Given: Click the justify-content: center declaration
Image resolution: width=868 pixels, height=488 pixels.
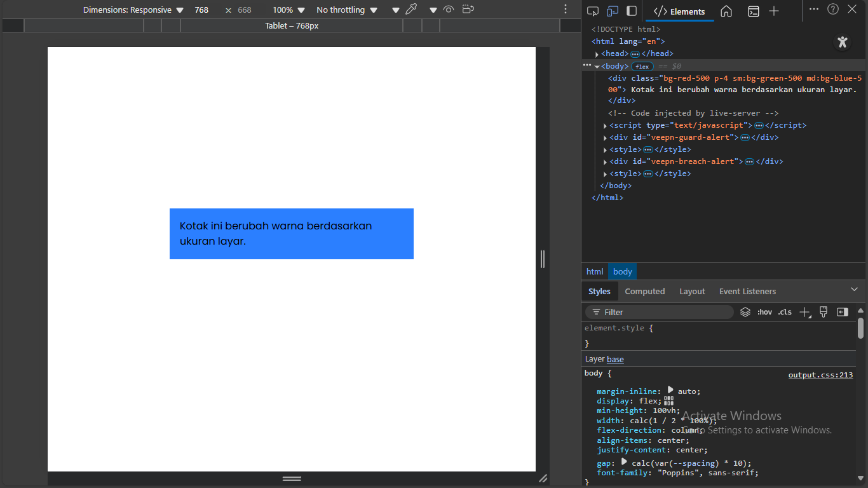Looking at the screenshot, I should 652,450.
